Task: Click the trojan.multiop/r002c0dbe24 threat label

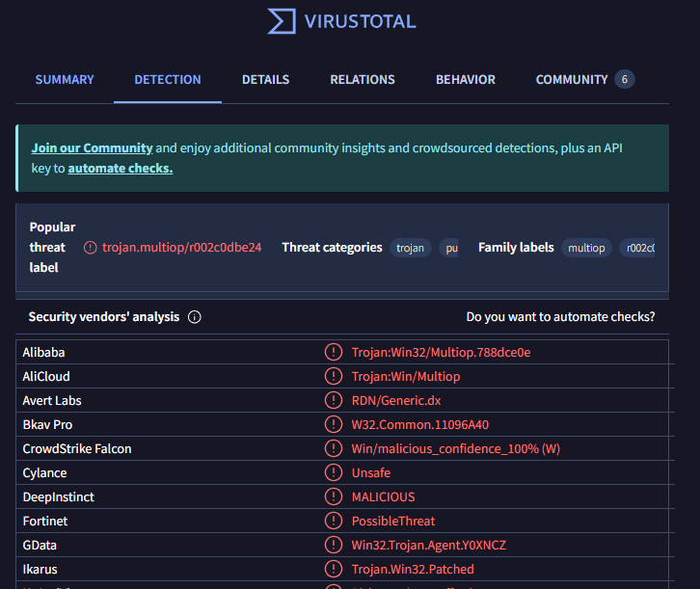Action: (181, 248)
